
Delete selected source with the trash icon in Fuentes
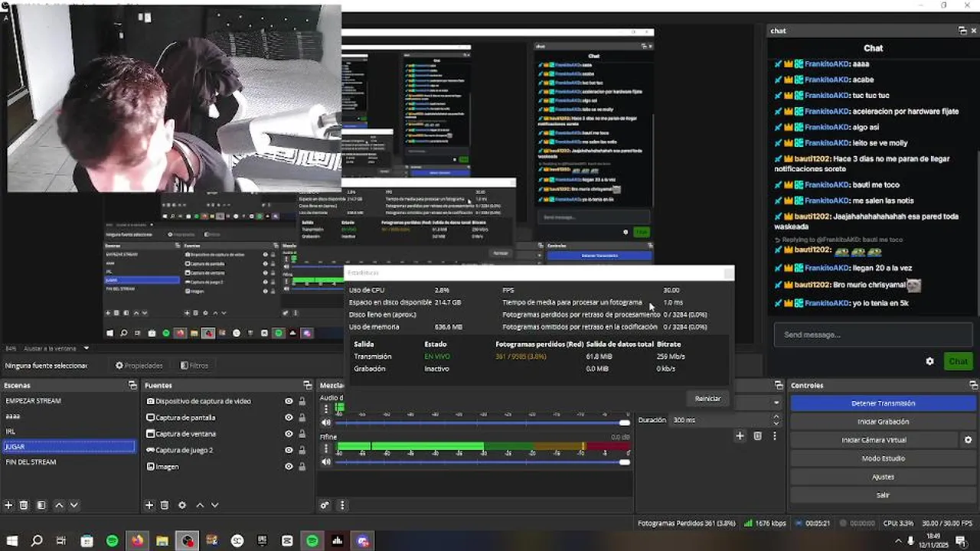[165, 505]
